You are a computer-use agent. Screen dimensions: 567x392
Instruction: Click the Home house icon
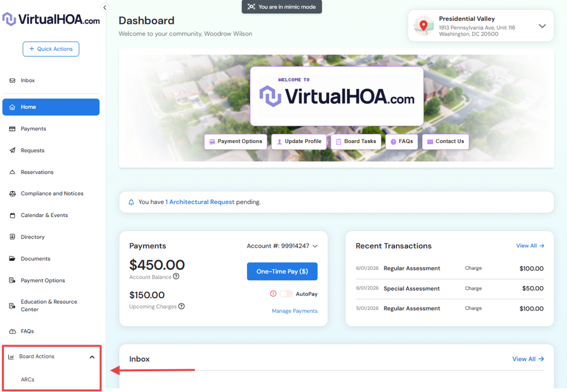12,107
